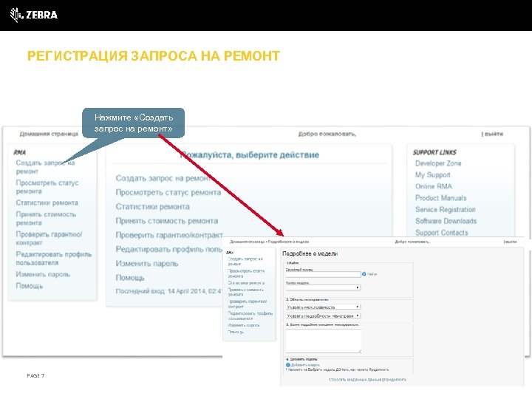Choose 'Просмотреть статус ремонта' in center action list
532x399 pixels.
(x=168, y=192)
